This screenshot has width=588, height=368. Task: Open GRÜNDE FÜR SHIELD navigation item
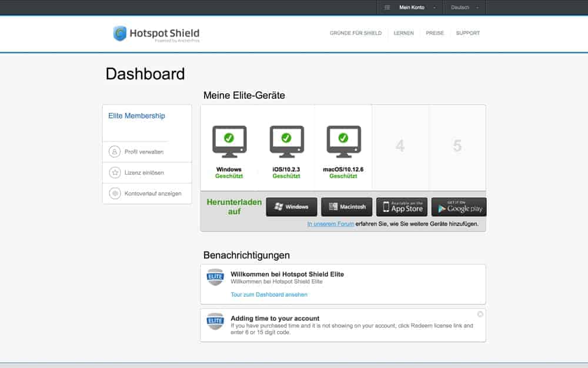pos(356,33)
